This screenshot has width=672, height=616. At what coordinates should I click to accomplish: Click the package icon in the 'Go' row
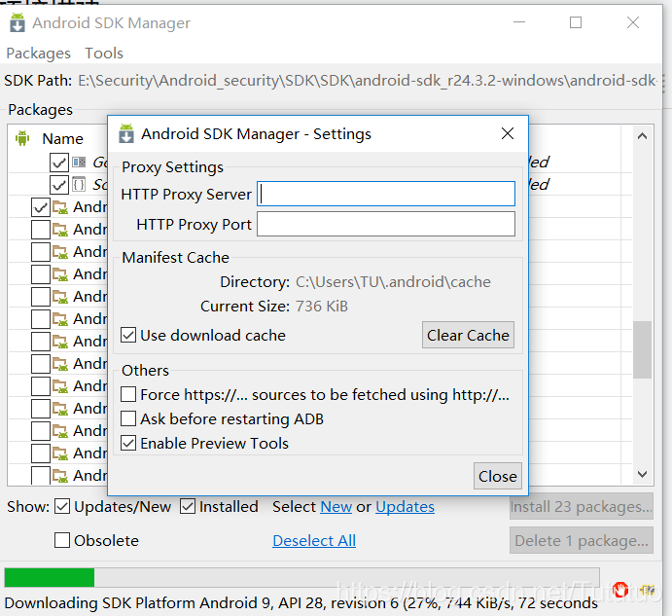coord(79,163)
